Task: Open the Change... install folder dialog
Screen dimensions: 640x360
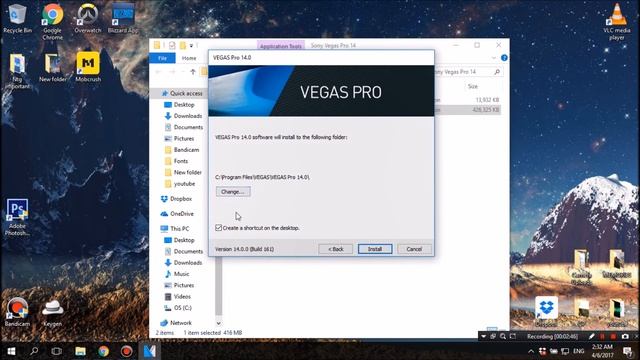Action: point(233,191)
